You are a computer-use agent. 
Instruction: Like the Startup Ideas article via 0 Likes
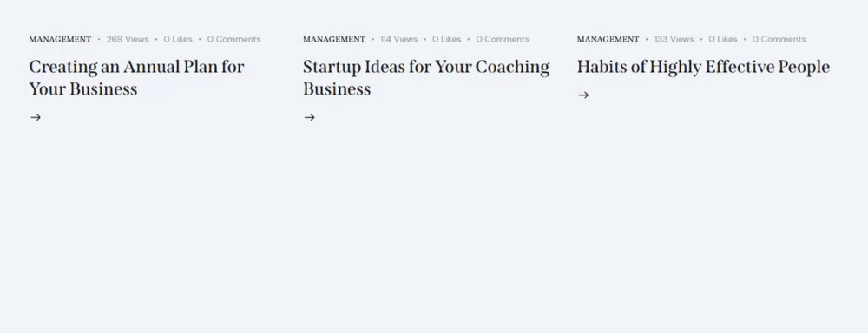click(x=447, y=39)
